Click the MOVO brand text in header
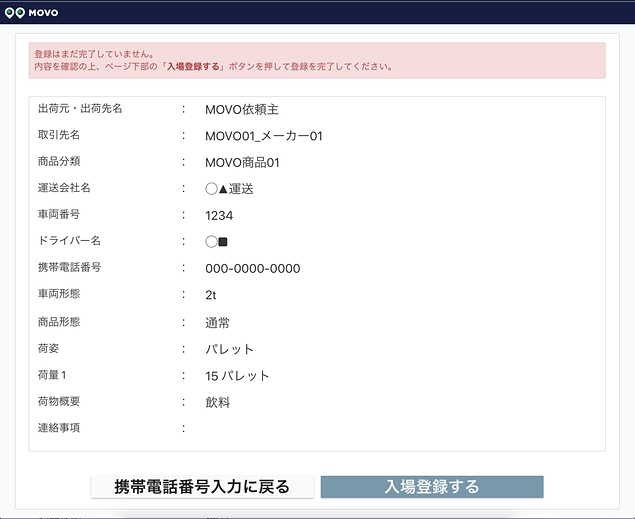The width and height of the screenshot is (635, 519). [42, 12]
